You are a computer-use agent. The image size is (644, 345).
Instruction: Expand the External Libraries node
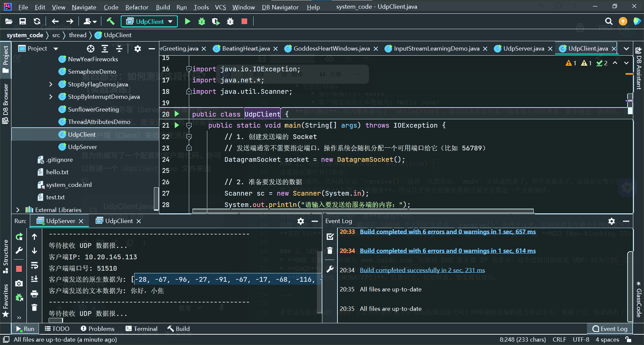pyautogui.click(x=18, y=210)
